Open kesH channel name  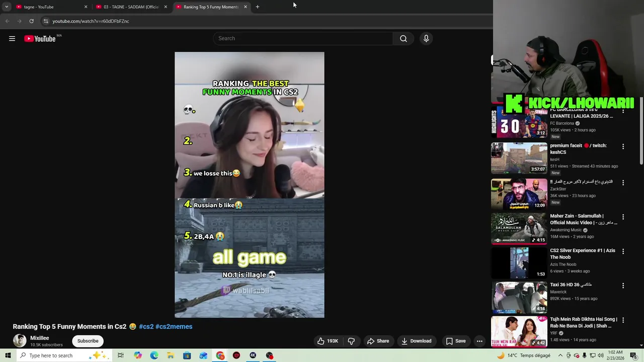(554, 159)
